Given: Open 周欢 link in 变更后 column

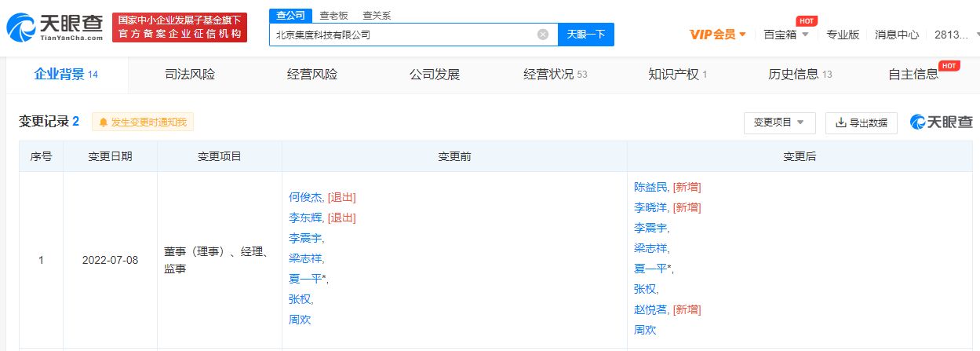Looking at the screenshot, I should pos(645,330).
